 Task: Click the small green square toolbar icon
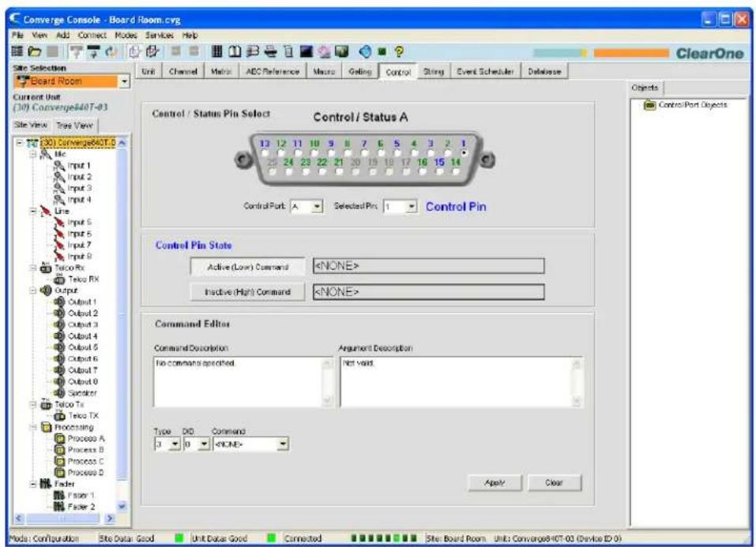tap(382, 51)
